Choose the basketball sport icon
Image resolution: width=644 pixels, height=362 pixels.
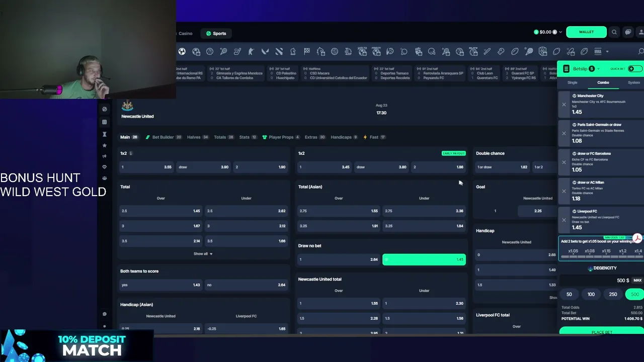[x=210, y=51]
